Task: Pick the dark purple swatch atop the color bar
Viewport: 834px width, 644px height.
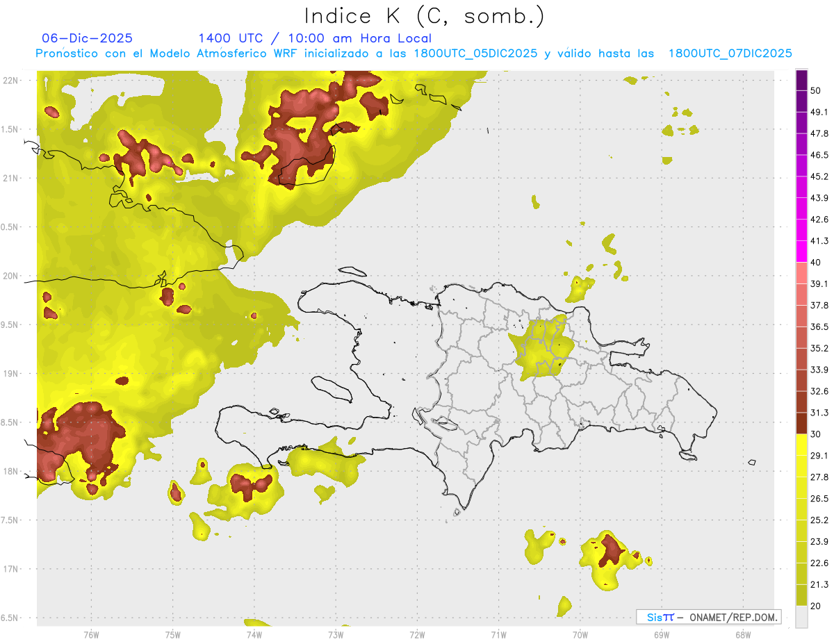Action: [x=802, y=81]
